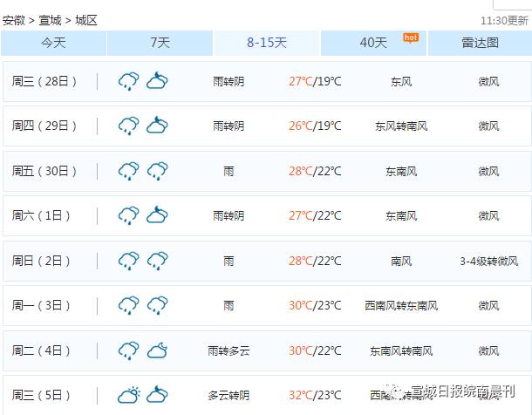Click daytime rain icon for 周三 28日

tap(128, 81)
